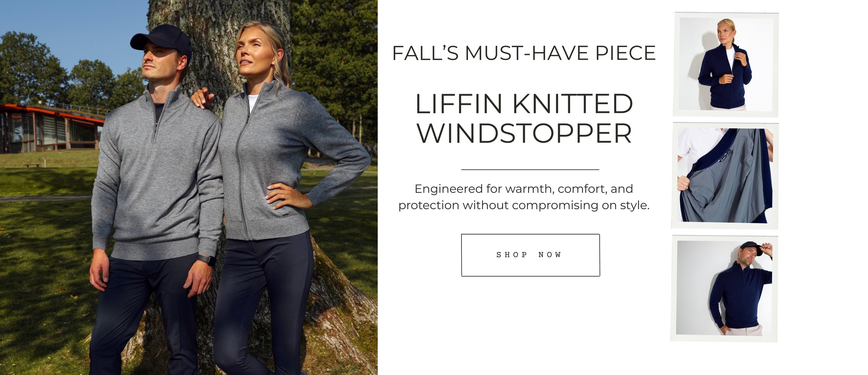Click the 'Engineered for warmth' description text
Image resolution: width=868 pixels, height=375 pixels.
point(524,197)
